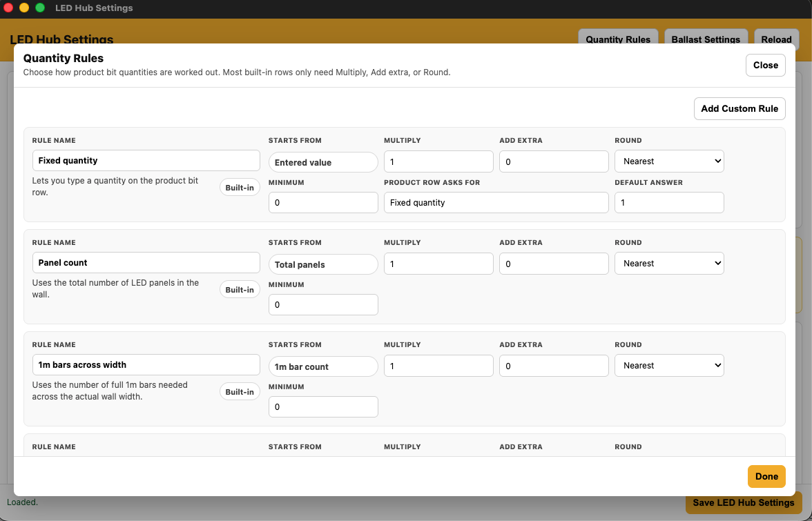812x521 pixels.
Task: Click 'Lets you type a quantity' description
Action: [115, 186]
